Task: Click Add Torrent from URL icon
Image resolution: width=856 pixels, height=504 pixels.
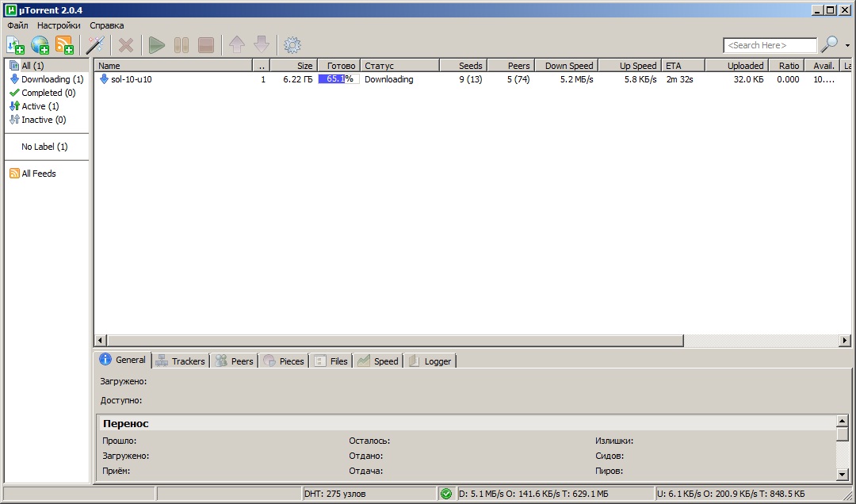Action: click(x=40, y=45)
